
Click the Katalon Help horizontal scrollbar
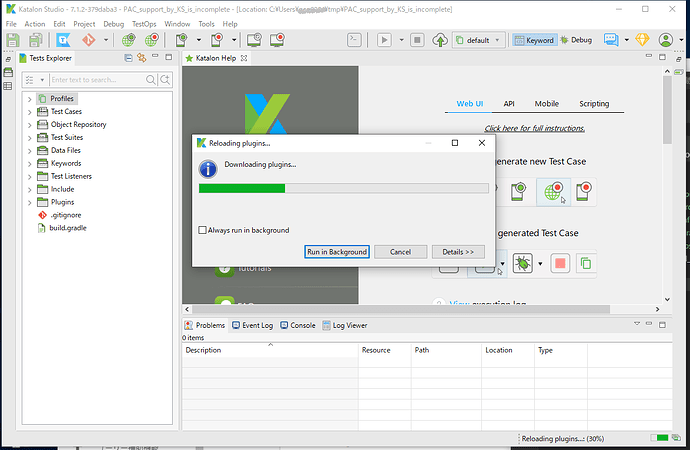pyautogui.click(x=400, y=309)
